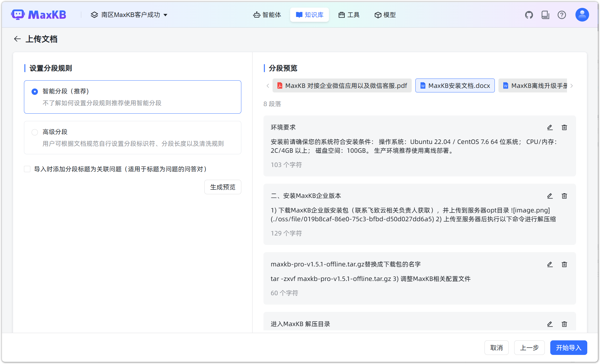
Task: Click the left chevron in file tab list
Action: (267, 86)
